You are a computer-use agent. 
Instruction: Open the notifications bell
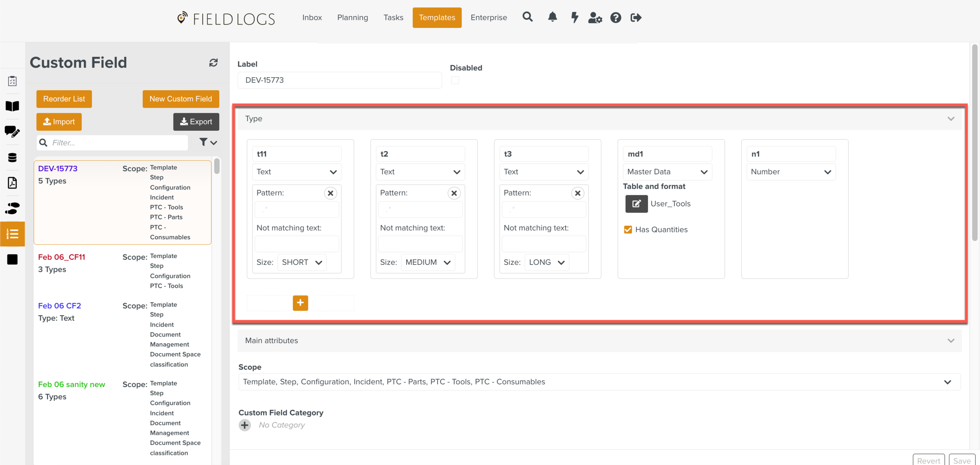[552, 17]
